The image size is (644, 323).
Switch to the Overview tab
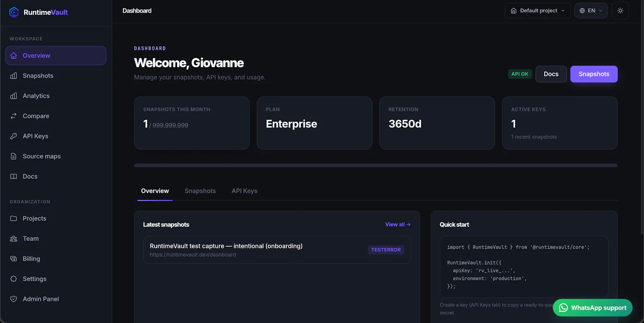click(155, 191)
